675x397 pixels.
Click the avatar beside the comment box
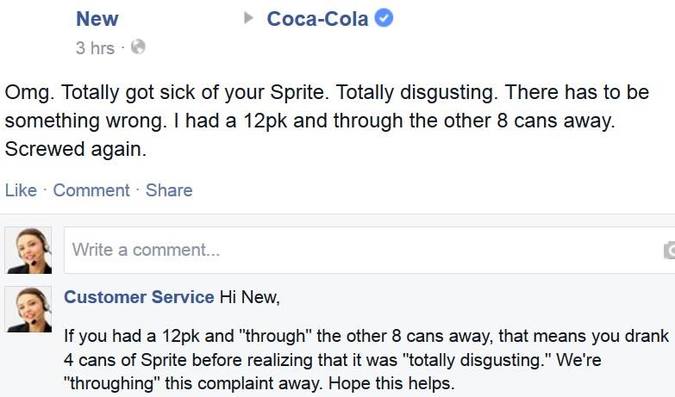[x=28, y=251]
